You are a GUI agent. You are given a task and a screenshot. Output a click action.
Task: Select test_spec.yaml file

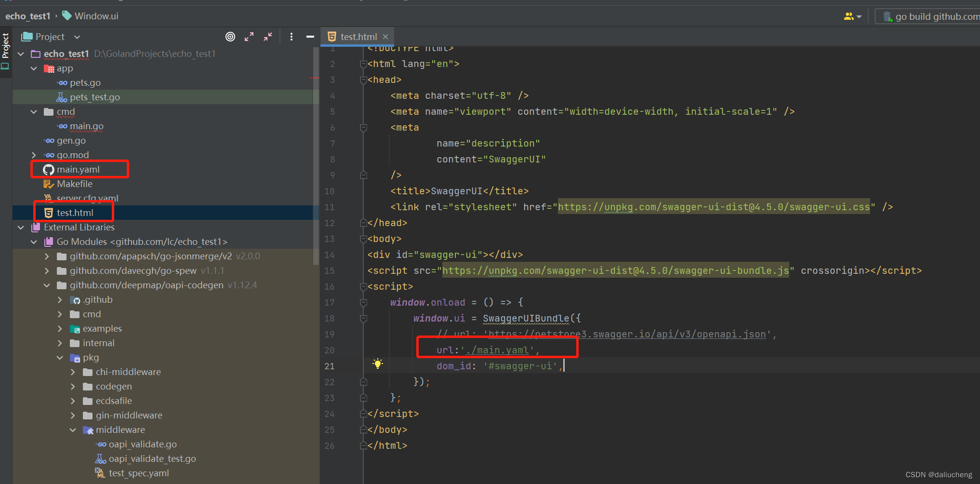coord(139,473)
